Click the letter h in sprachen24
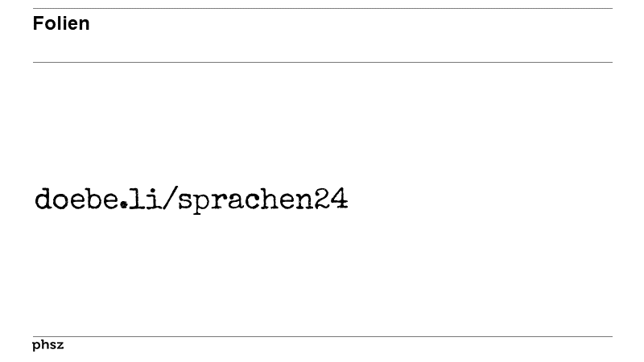 271,199
